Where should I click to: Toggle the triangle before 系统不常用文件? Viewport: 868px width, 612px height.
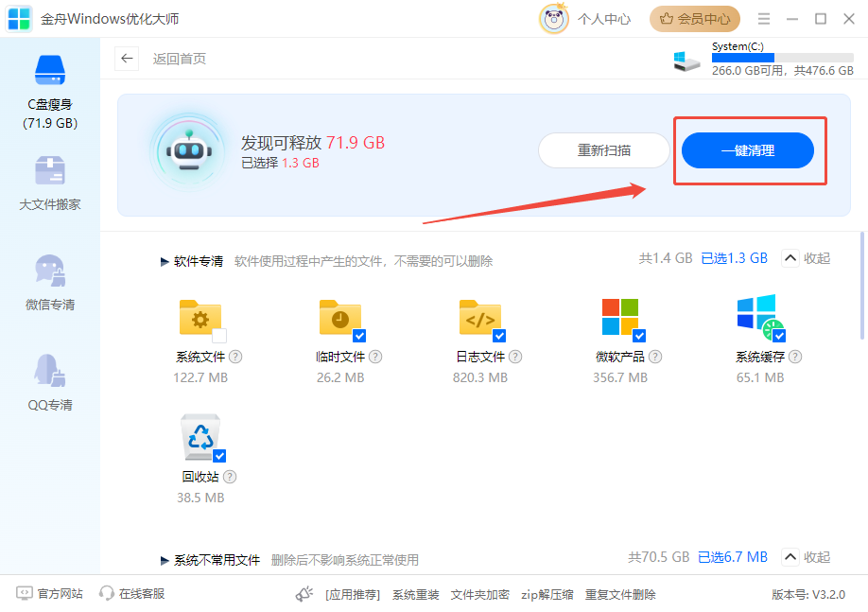[x=165, y=561]
